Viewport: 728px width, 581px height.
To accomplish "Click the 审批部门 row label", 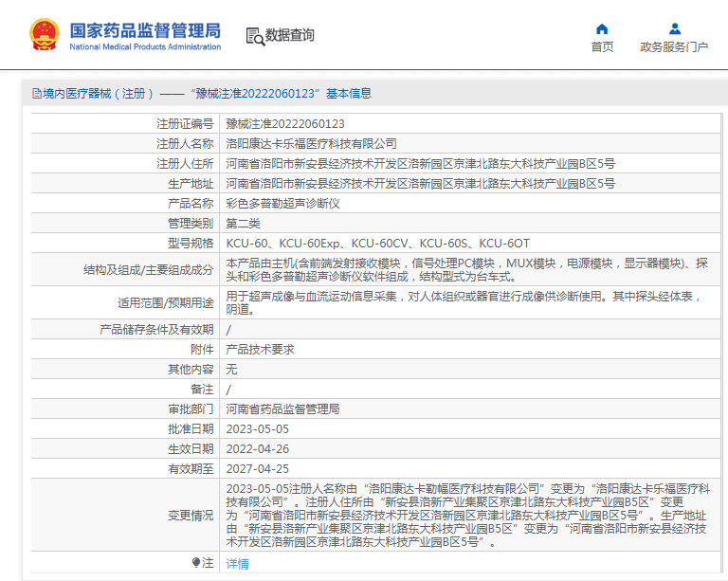I will 191,409.
